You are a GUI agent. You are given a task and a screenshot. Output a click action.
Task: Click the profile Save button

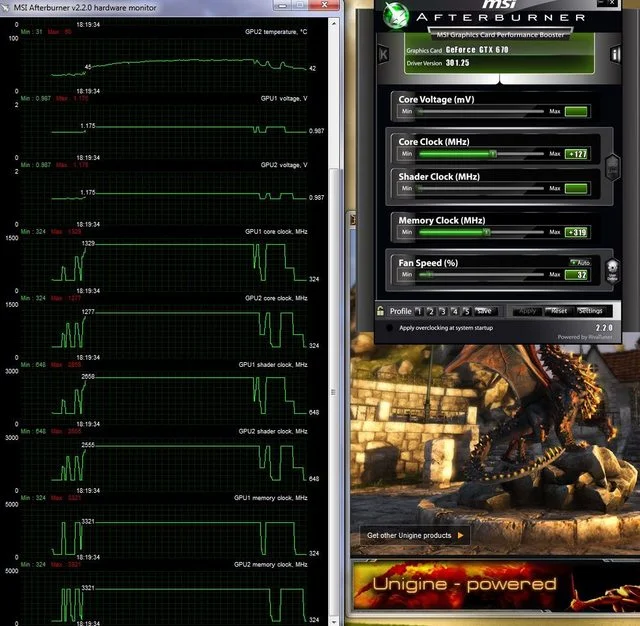coord(485,311)
